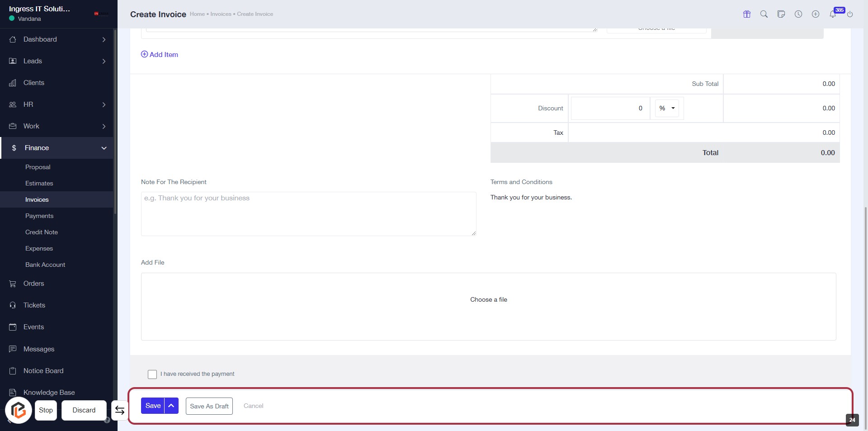Screen dimensions: 868x431
Task: Expand the Save button options arrow
Action: click(171, 406)
